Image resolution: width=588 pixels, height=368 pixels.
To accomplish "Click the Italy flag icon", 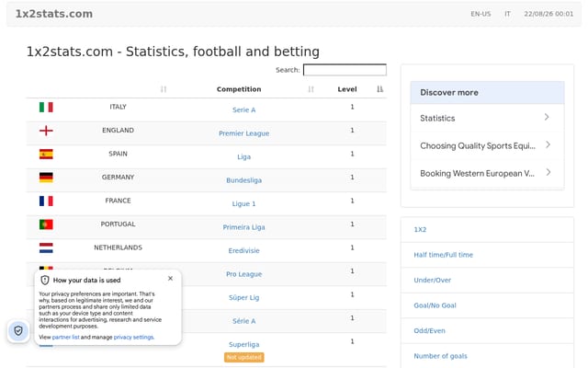I will (x=46, y=107).
